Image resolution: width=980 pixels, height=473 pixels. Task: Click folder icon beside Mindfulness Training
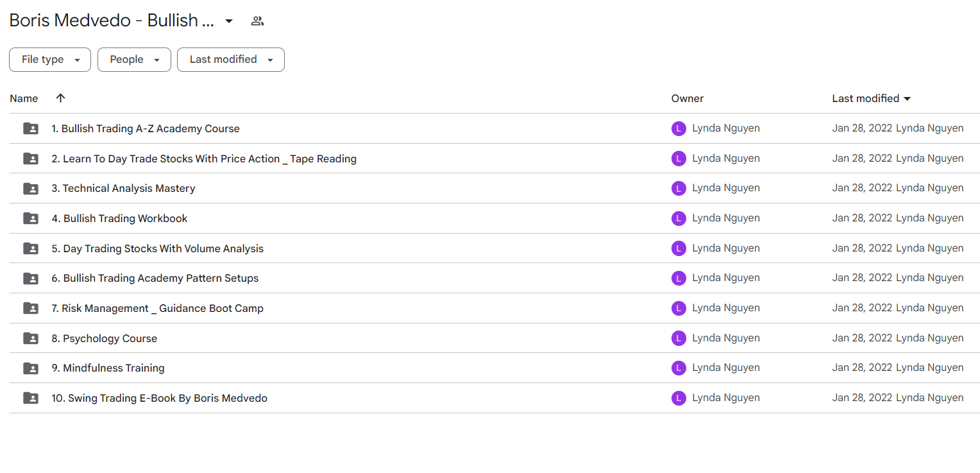click(31, 368)
